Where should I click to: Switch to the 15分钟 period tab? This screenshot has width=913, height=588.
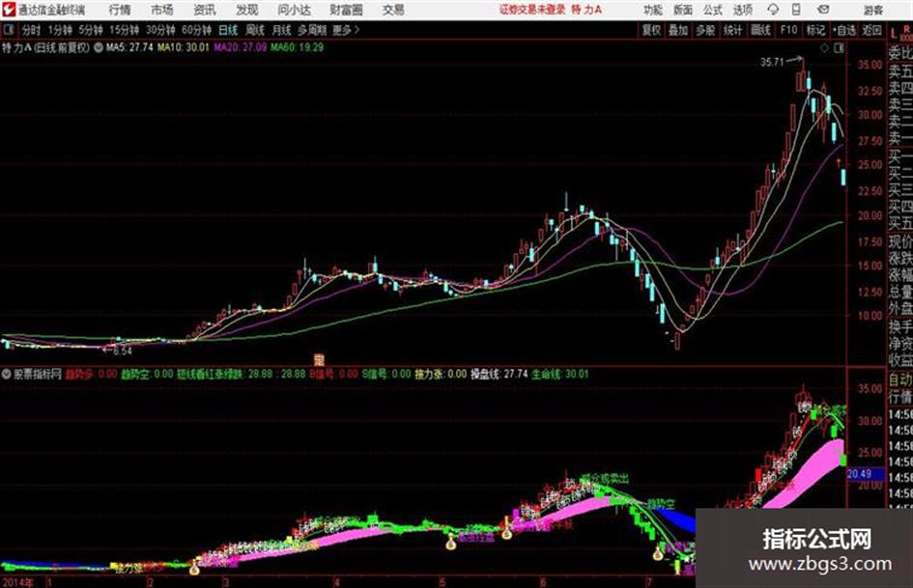[x=125, y=30]
